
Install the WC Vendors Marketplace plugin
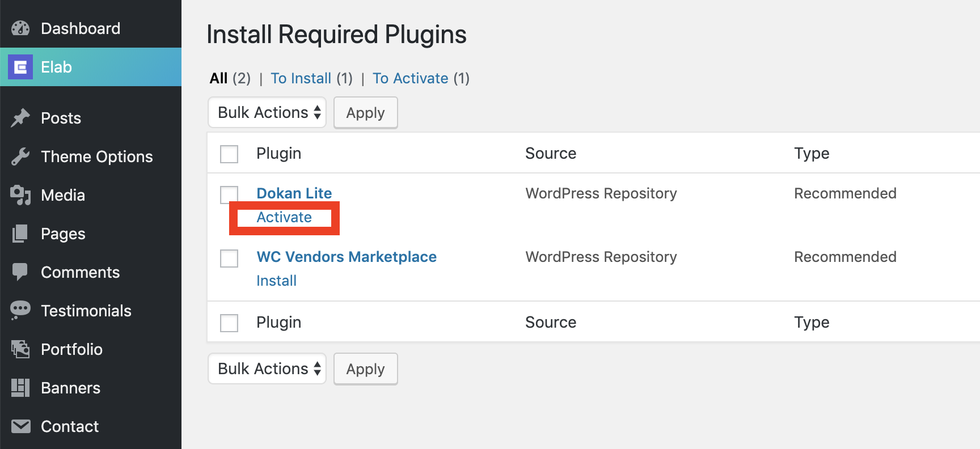click(277, 281)
